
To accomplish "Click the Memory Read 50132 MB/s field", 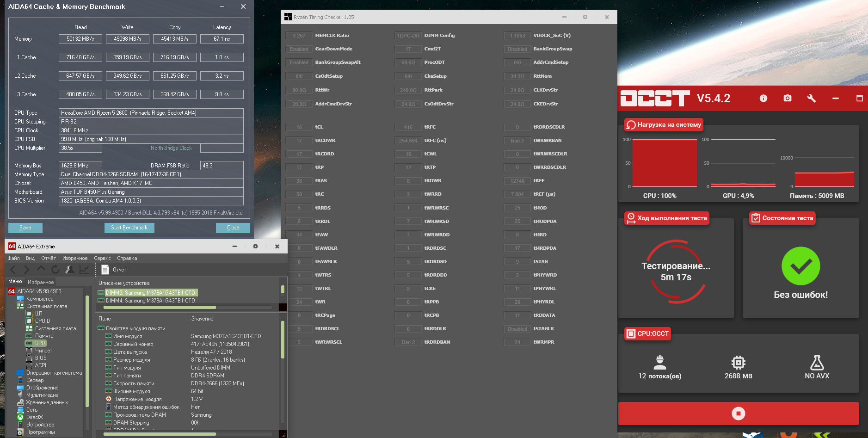I will (x=80, y=39).
